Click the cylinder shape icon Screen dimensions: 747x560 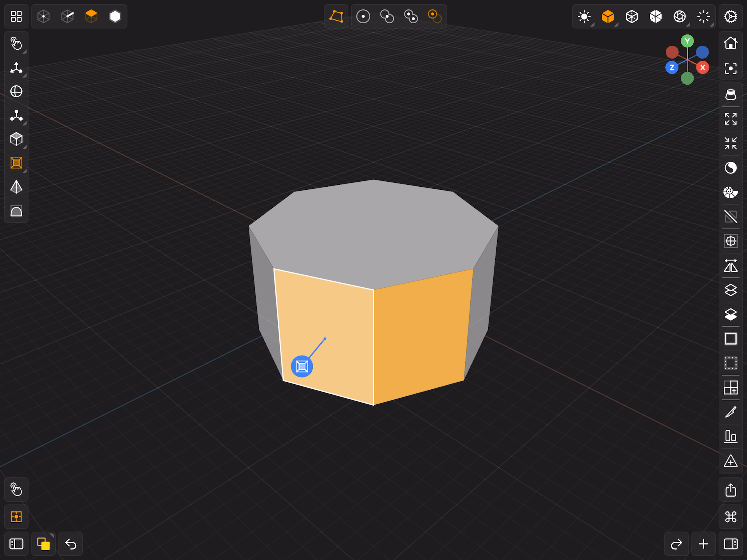pos(731,94)
